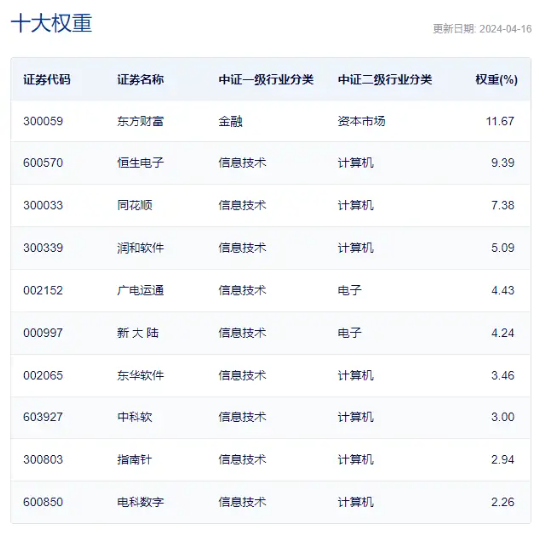550x541 pixels.
Task: Open the 广电运通 entry
Action: point(140,290)
